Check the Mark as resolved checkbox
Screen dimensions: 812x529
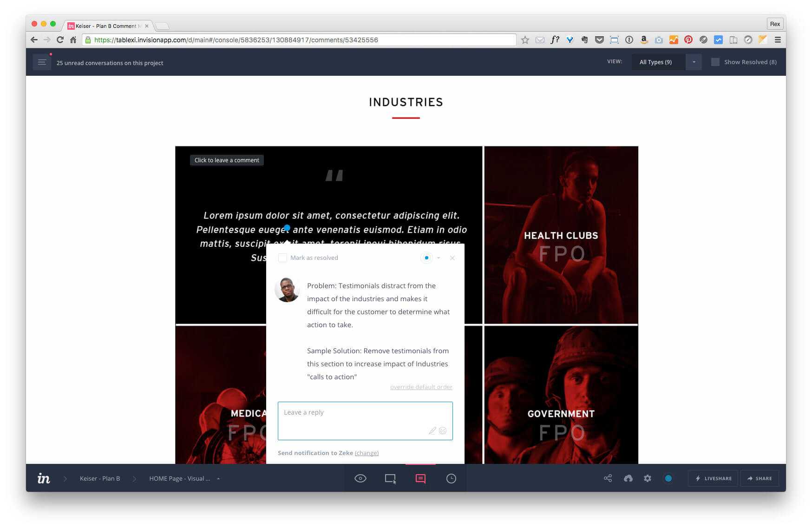282,258
